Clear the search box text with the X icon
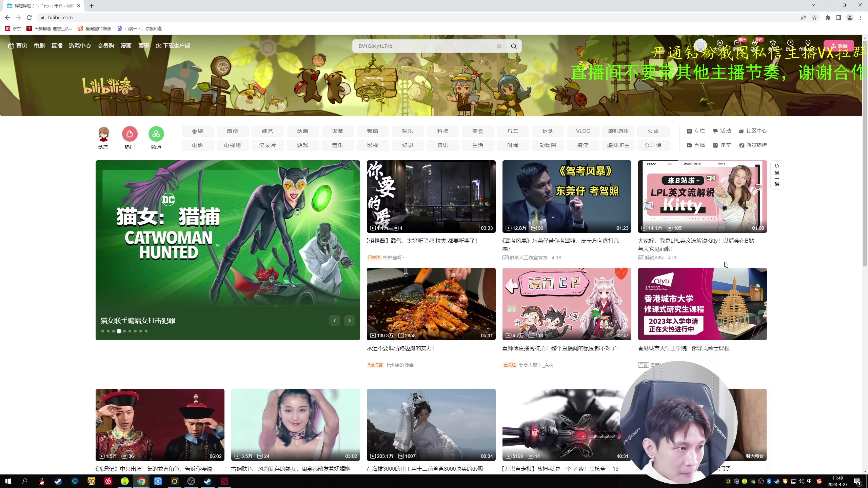Viewport: 868px width, 488px height. point(499,46)
